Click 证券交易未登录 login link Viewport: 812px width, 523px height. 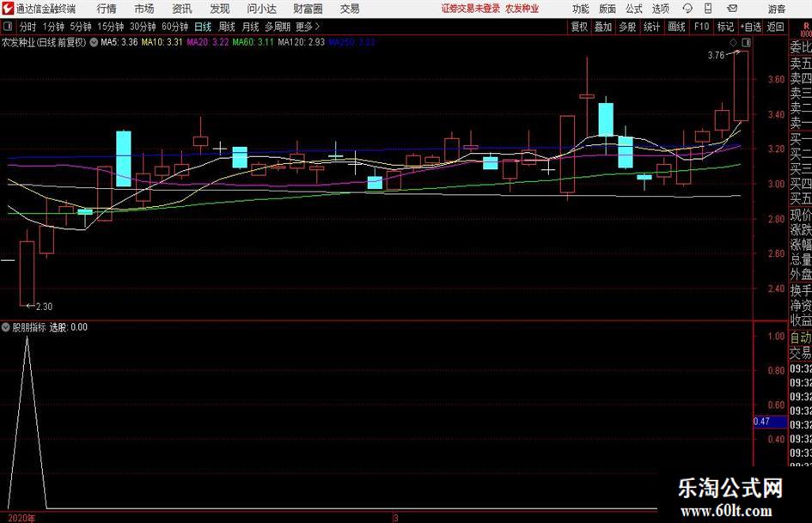471,9
